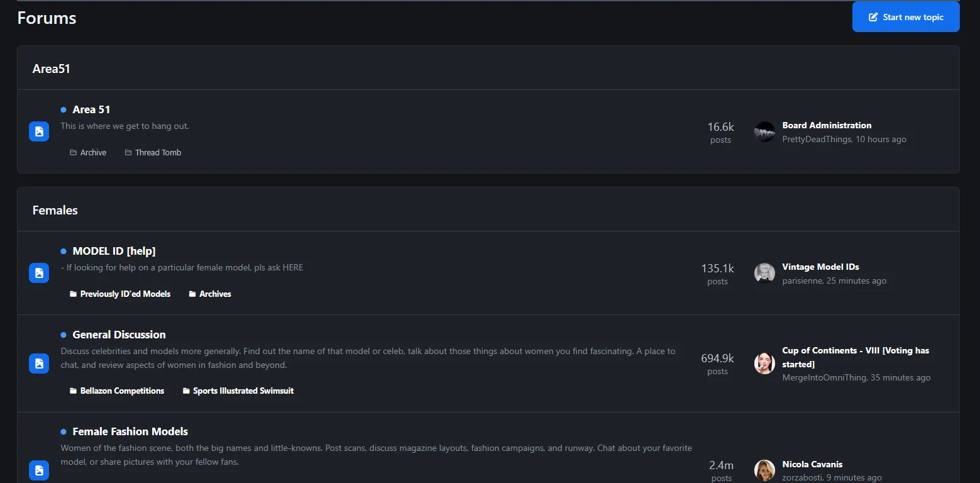
Task: Open the Archives subforum under MODEL ID
Action: click(x=215, y=294)
